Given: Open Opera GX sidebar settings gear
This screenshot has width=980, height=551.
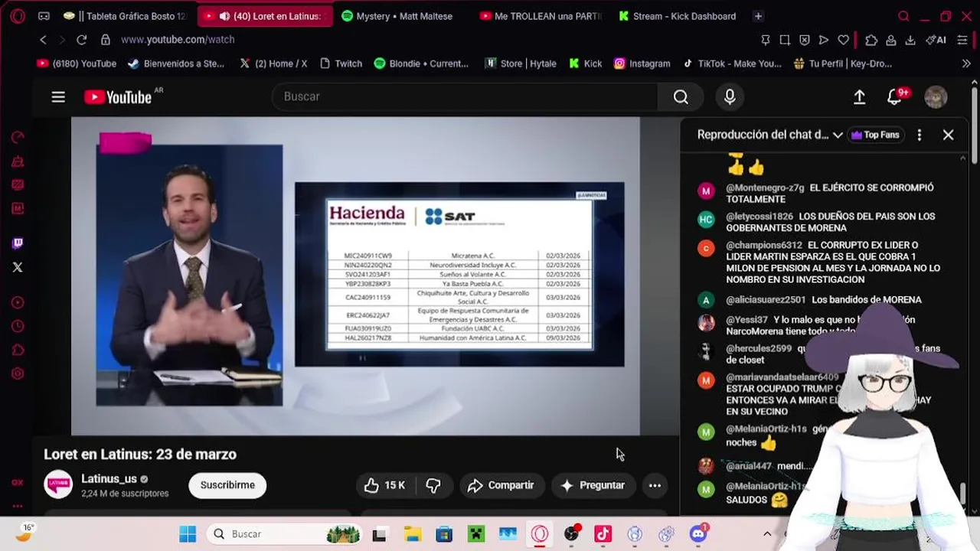Looking at the screenshot, I should [x=18, y=373].
